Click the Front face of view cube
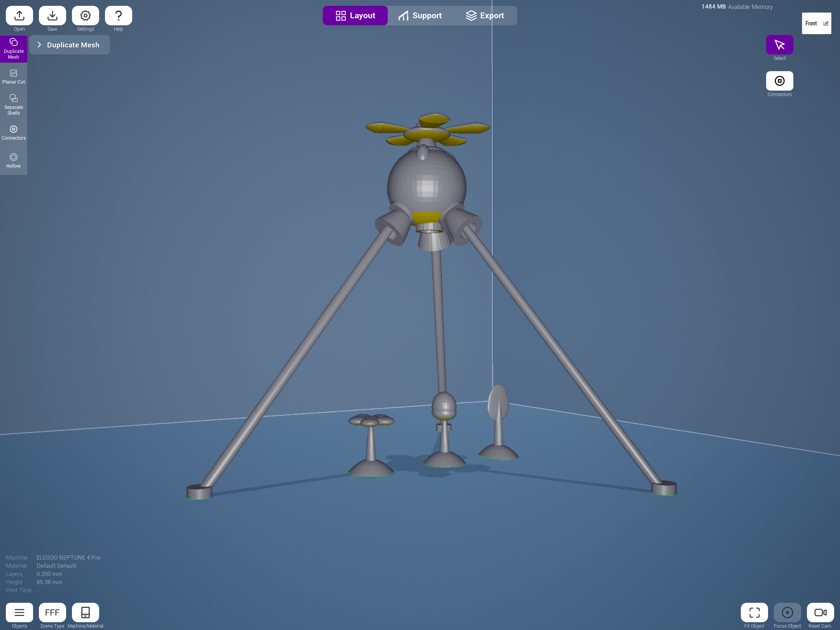Image resolution: width=840 pixels, height=630 pixels. pyautogui.click(x=811, y=23)
